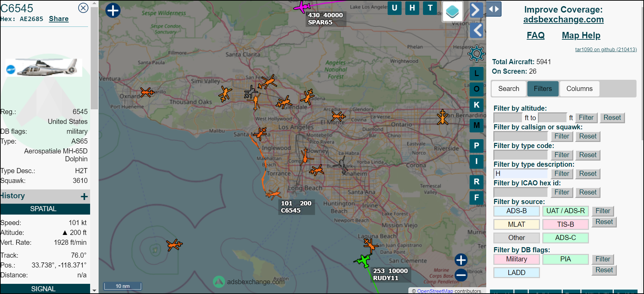This screenshot has height=294, width=644.
Task: Toggle sidebar width with double-arrow button
Action: (x=494, y=10)
